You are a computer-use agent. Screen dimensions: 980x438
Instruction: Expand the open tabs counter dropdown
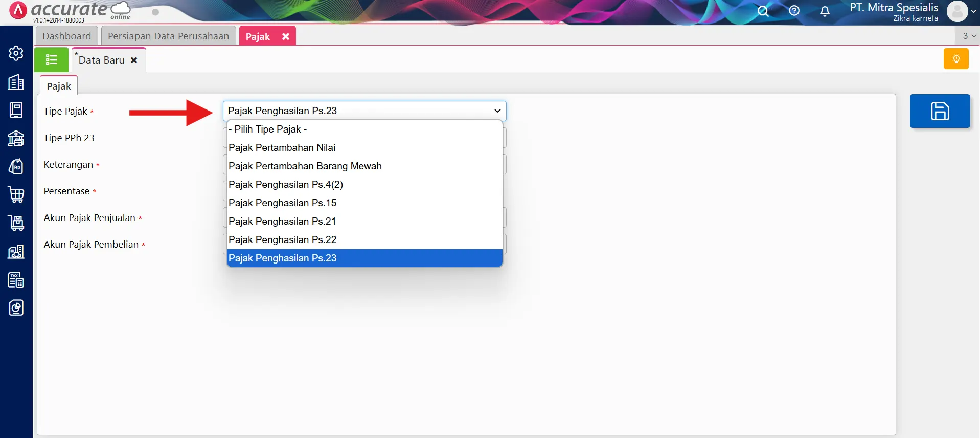click(969, 36)
